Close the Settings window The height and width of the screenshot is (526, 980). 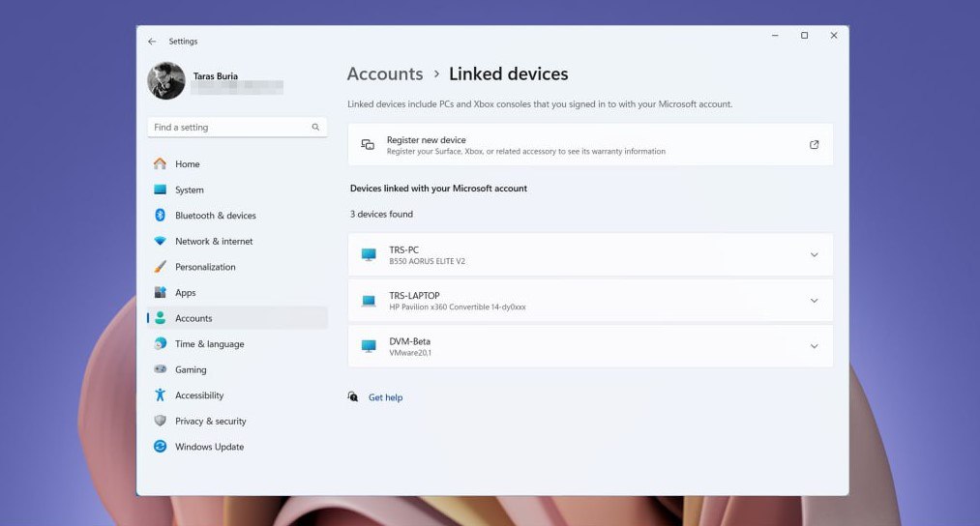pos(834,36)
